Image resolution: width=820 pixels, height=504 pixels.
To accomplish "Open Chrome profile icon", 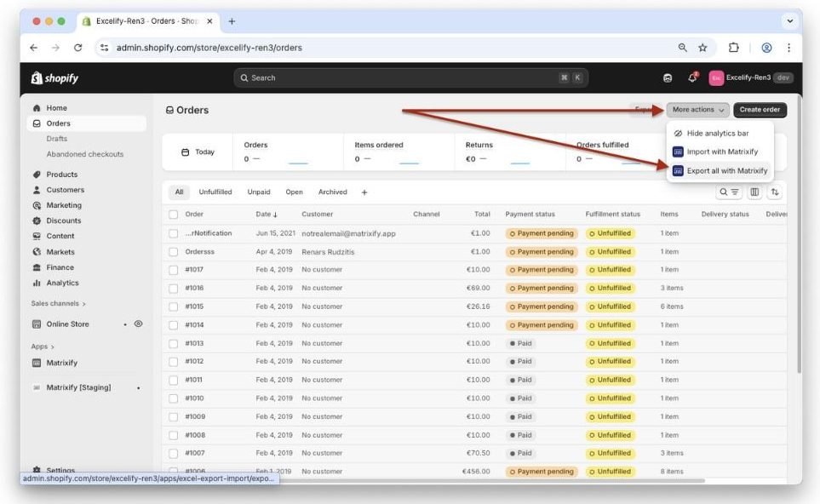I will tap(766, 48).
